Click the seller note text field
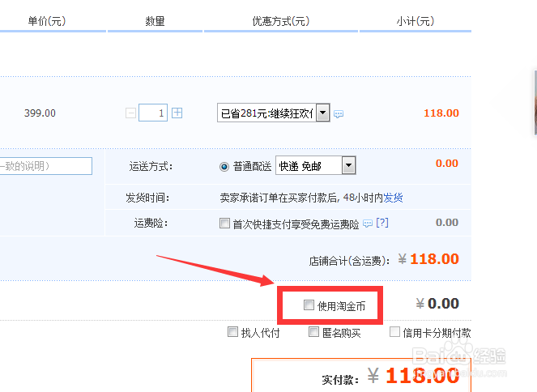The height and width of the screenshot is (392, 537). point(45,166)
